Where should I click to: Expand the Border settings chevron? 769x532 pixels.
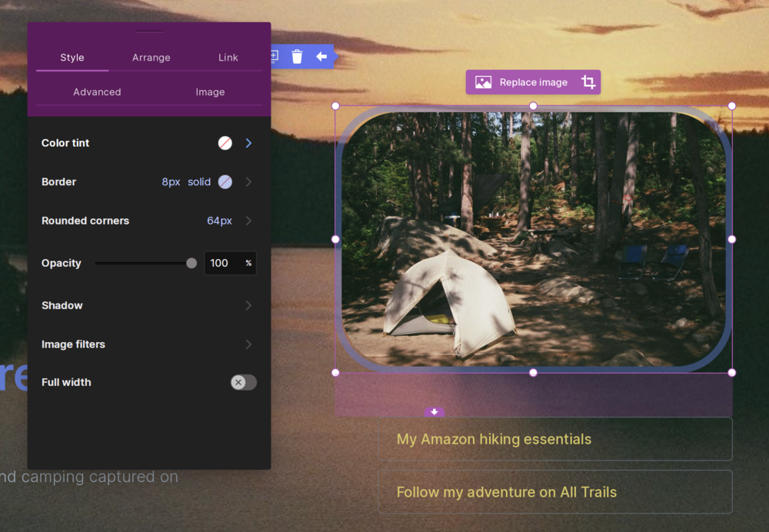point(248,182)
